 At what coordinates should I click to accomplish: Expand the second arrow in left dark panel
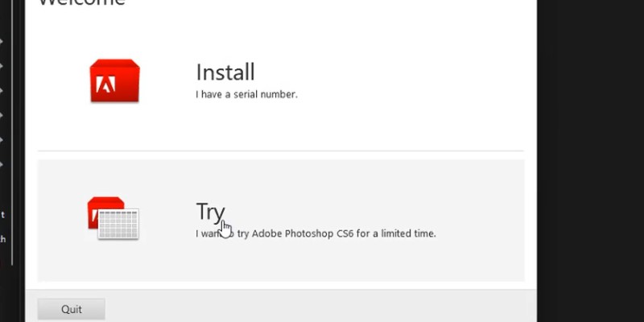(x=2, y=65)
